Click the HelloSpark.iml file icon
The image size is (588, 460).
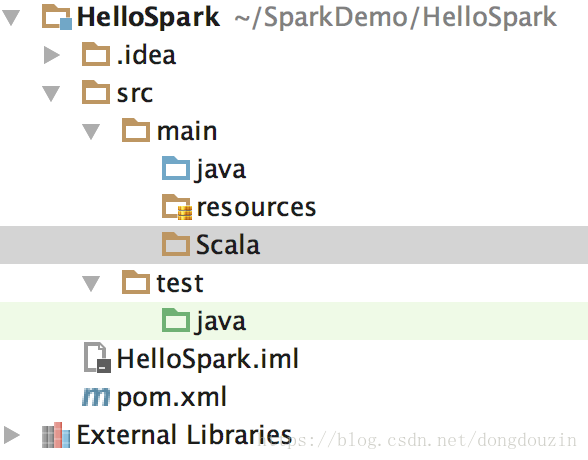tap(97, 358)
